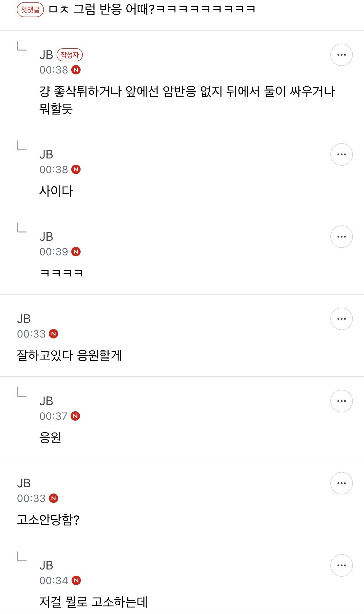Image resolution: width=364 pixels, height=614 pixels.
Task: Click the 00:33 timestamp above 고소안당함?
Action: (31, 498)
